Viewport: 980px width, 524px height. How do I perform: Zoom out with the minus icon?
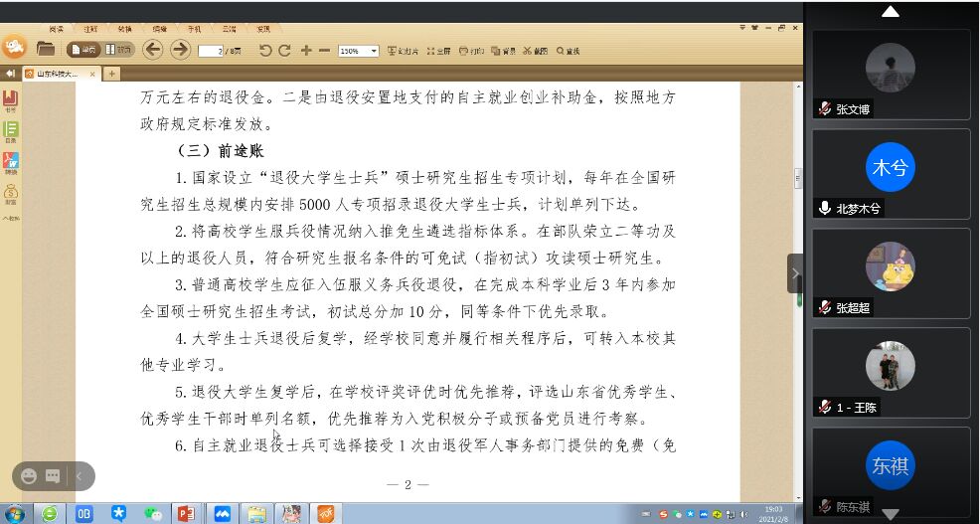(324, 50)
